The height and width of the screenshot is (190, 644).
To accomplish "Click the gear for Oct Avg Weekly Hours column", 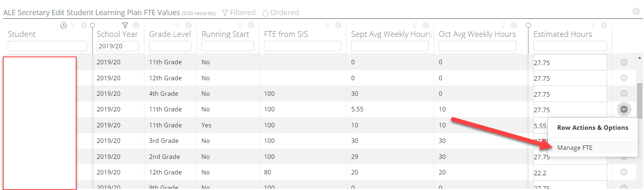I will coord(513,25).
